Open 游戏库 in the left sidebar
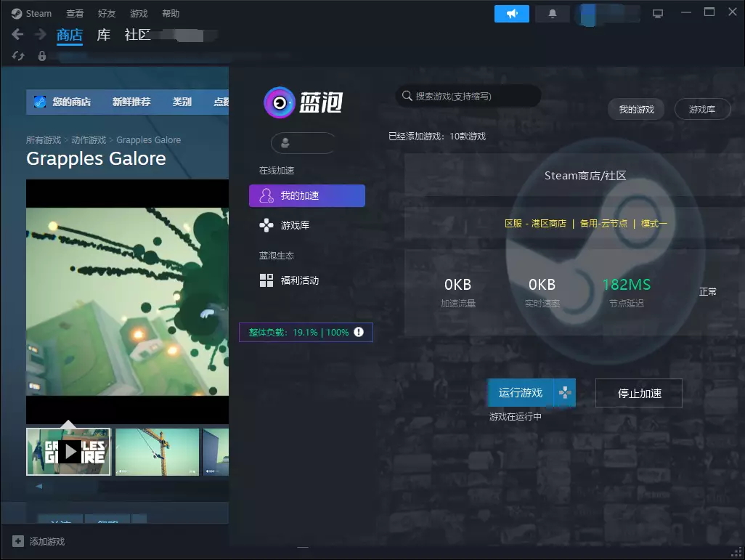 [x=295, y=225]
